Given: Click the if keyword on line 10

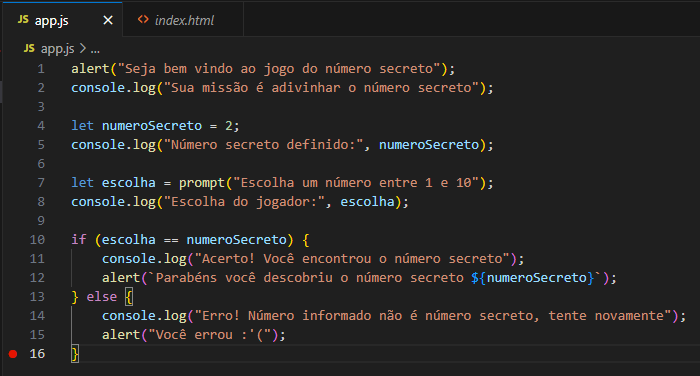Looking at the screenshot, I should click(x=79, y=240).
